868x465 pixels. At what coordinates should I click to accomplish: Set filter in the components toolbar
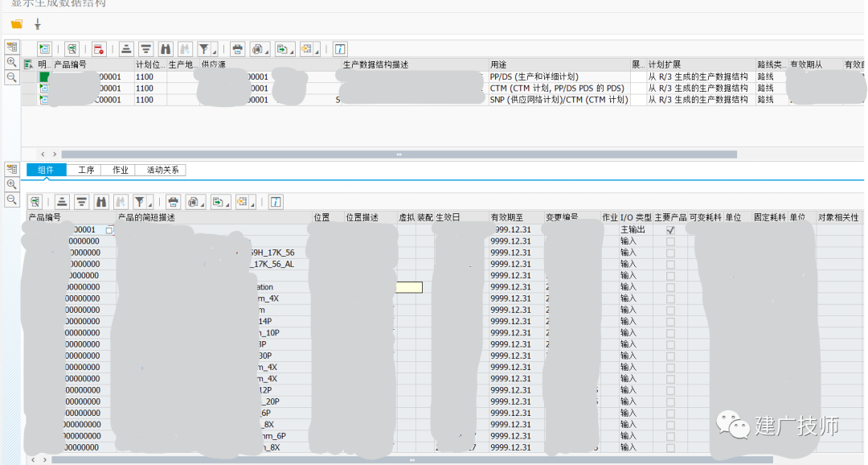pos(140,202)
